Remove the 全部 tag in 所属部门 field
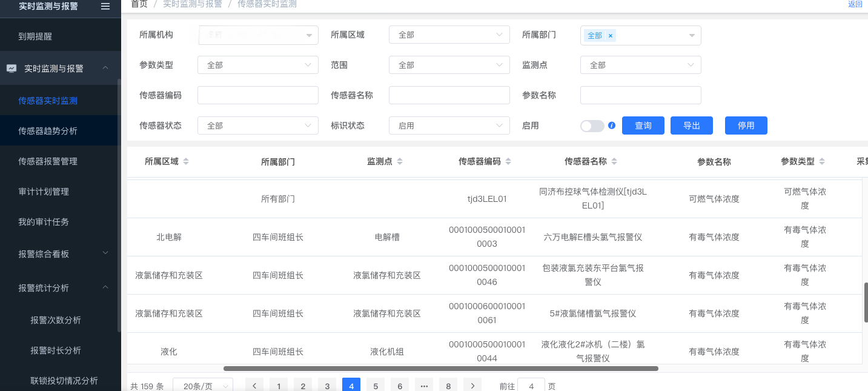The height and width of the screenshot is (391, 868). (611, 36)
